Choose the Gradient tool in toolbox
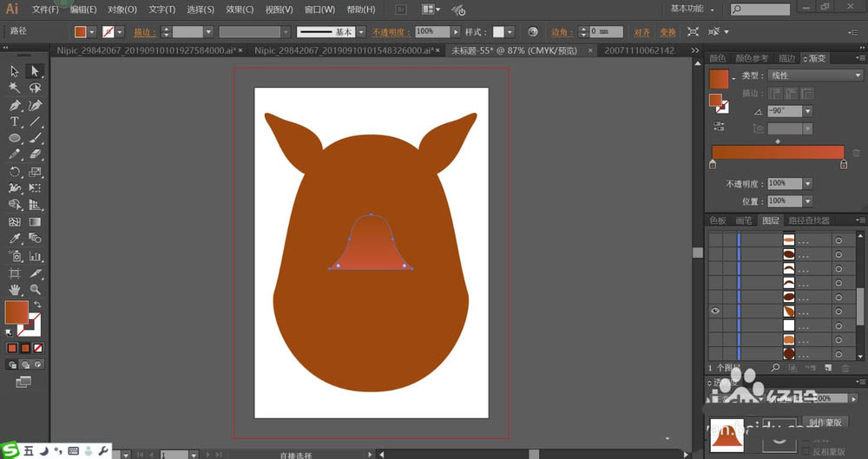 tap(35, 222)
